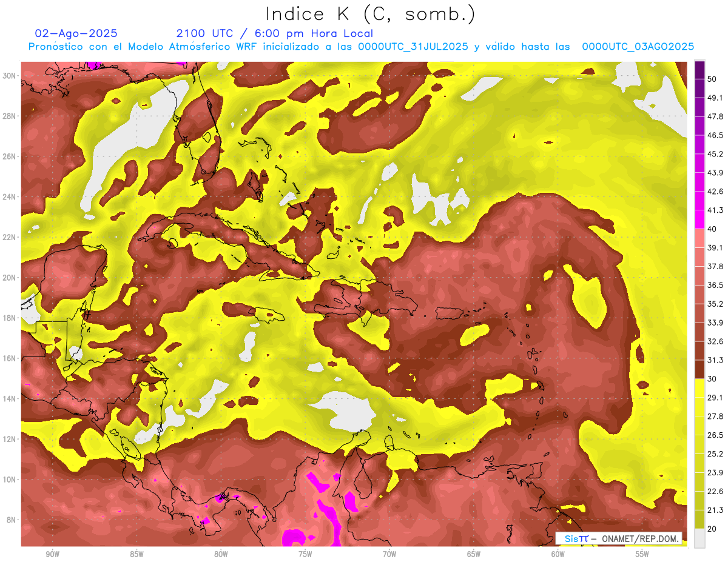Viewport: 728px width, 562px height.
Task: Click the colorbar value 30
Action: coord(713,380)
